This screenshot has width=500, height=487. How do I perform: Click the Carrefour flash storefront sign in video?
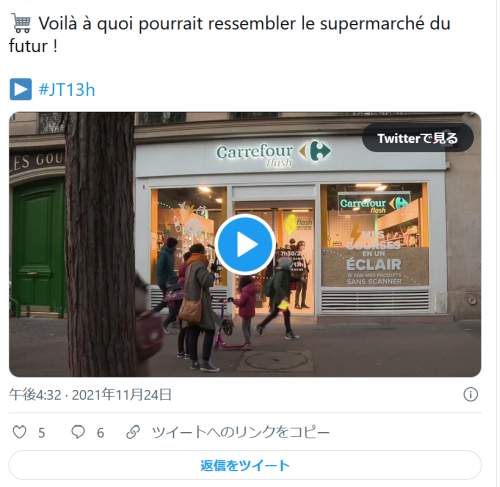pyautogui.click(x=273, y=153)
